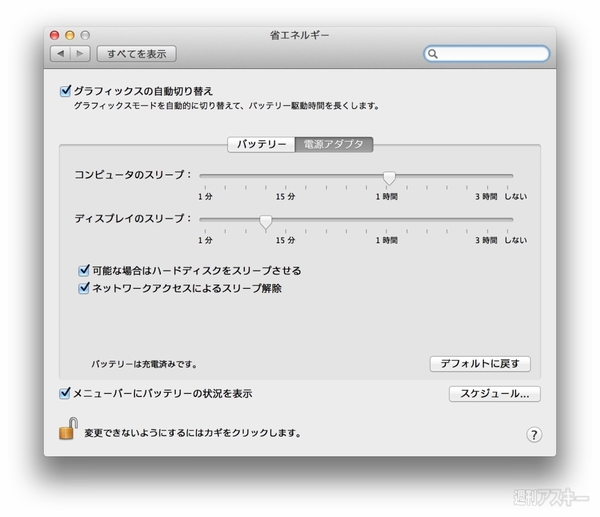Click the すべてを表示 button

coord(137,54)
